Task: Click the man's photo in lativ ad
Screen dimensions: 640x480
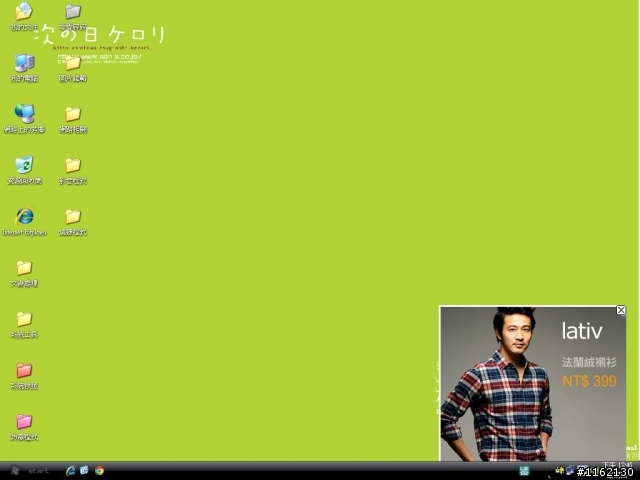Action: tap(497, 384)
